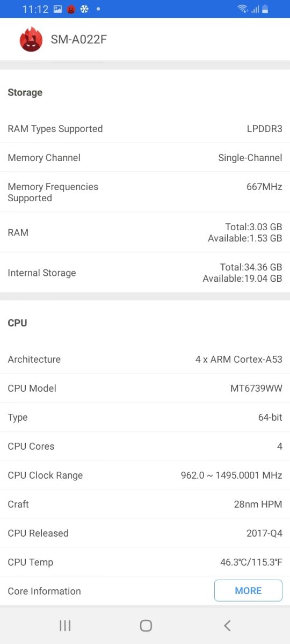Tap the Wi-Fi status bar icon
The width and height of the screenshot is (290, 644).
click(x=243, y=9)
